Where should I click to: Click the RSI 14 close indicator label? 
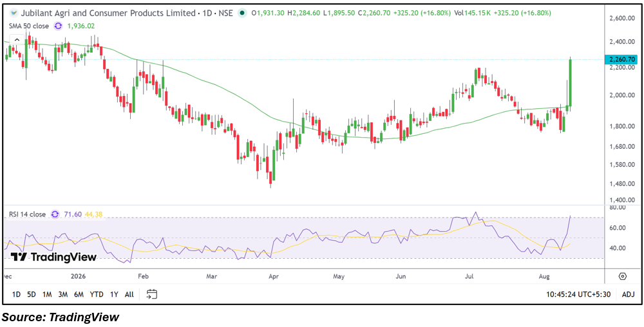[27, 214]
